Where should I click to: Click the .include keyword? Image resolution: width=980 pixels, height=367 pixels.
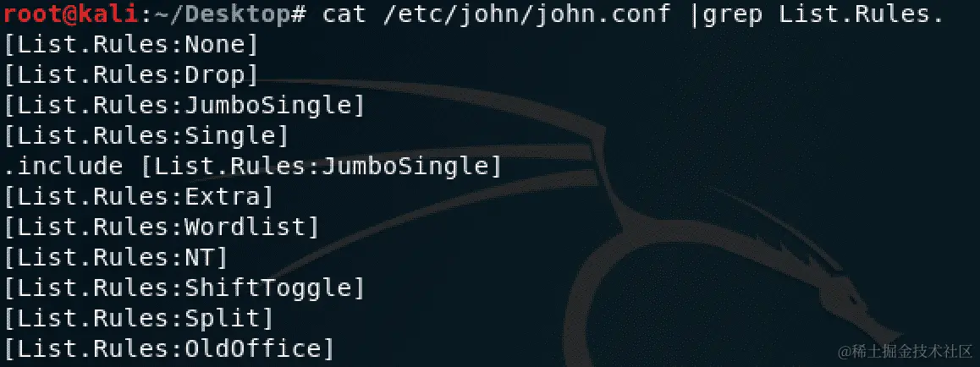(x=63, y=166)
